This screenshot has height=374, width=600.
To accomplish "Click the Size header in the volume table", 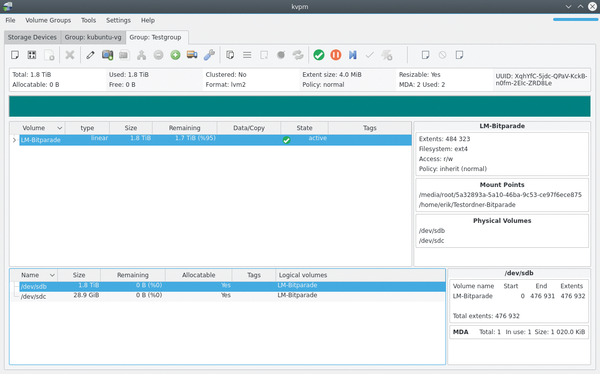I will click(x=131, y=128).
